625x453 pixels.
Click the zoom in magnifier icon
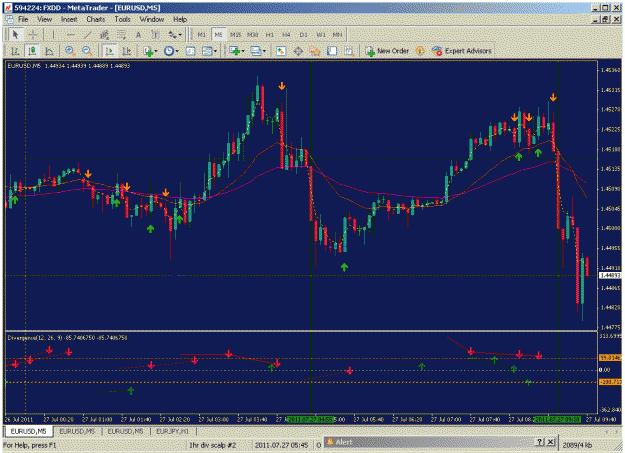pos(70,51)
